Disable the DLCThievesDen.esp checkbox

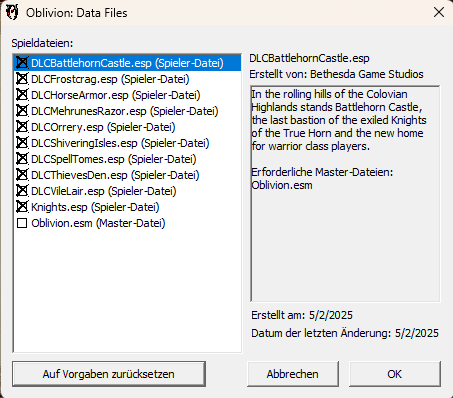(22, 175)
